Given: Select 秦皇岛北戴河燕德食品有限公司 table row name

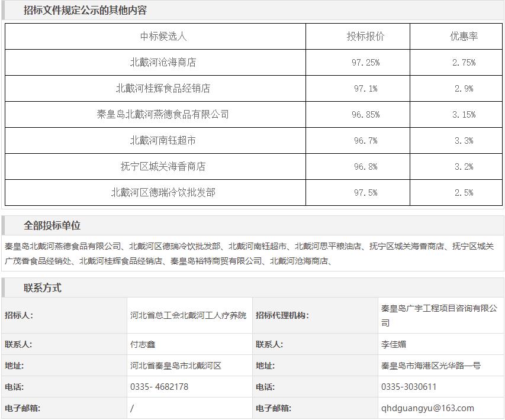Looking at the screenshot, I should (163, 114).
